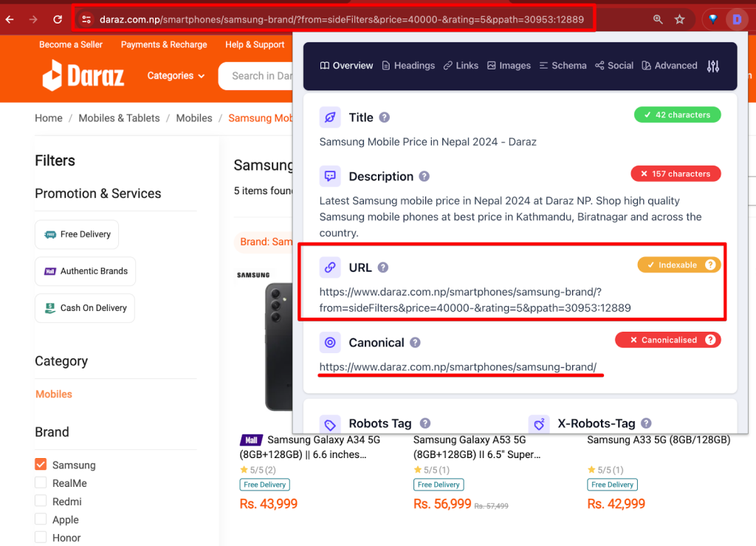The height and width of the screenshot is (546, 756).
Task: Select the Free Delivery filter button
Action: click(77, 234)
